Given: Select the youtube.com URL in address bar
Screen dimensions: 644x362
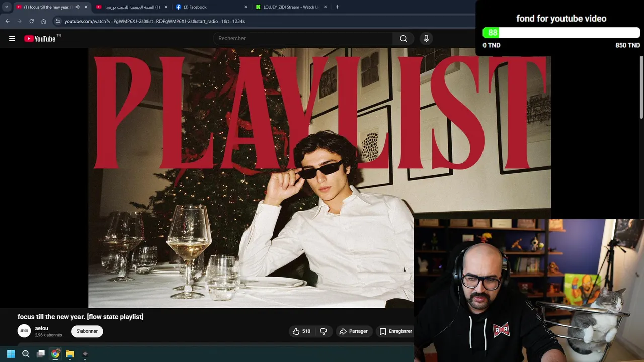Looking at the screenshot, I should 154,21.
